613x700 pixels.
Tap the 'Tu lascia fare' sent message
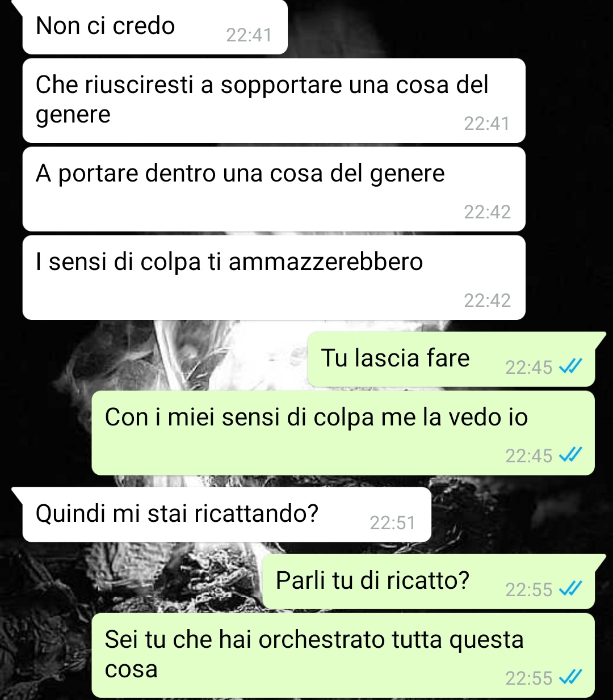pos(451,359)
